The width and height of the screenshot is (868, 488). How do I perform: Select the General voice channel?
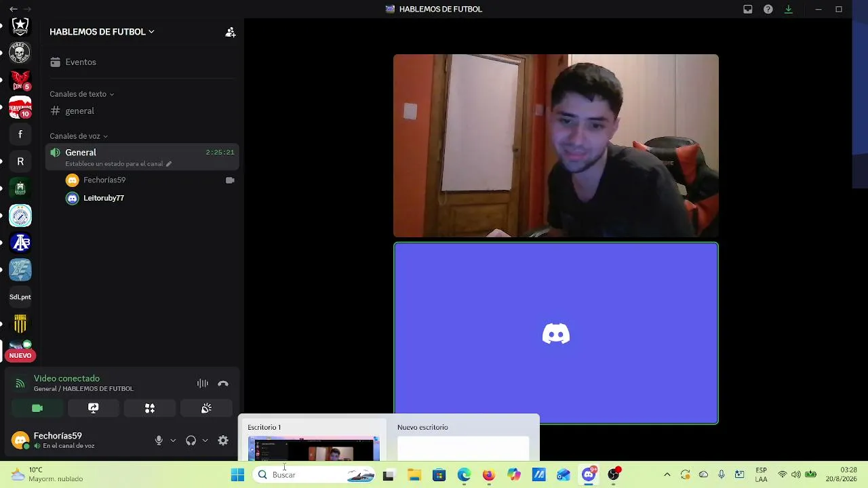142,157
